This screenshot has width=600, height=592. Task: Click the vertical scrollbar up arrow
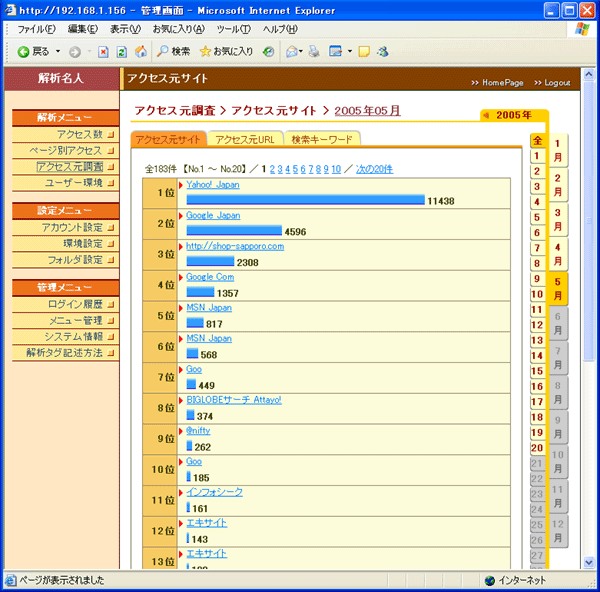click(x=589, y=74)
